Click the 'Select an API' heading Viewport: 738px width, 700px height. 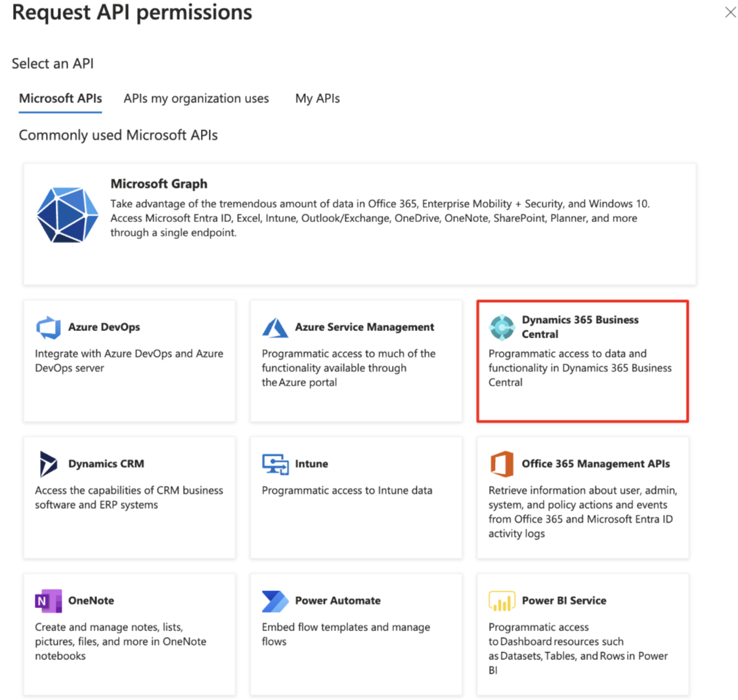[53, 64]
